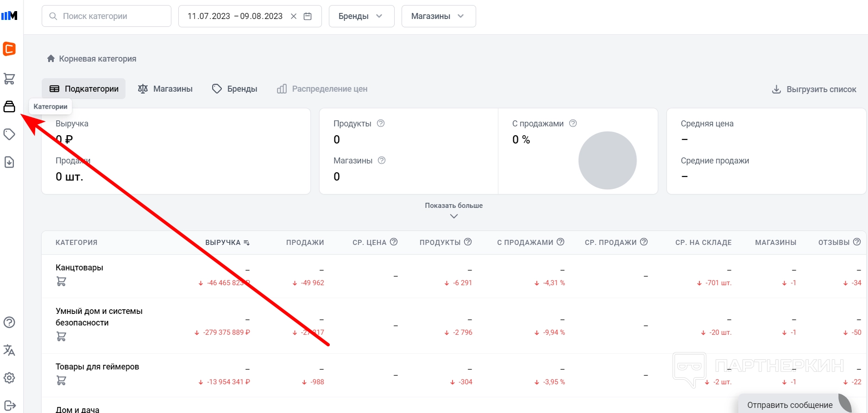868x413 pixels.
Task: Switch to the Бренды tab
Action: (235, 89)
